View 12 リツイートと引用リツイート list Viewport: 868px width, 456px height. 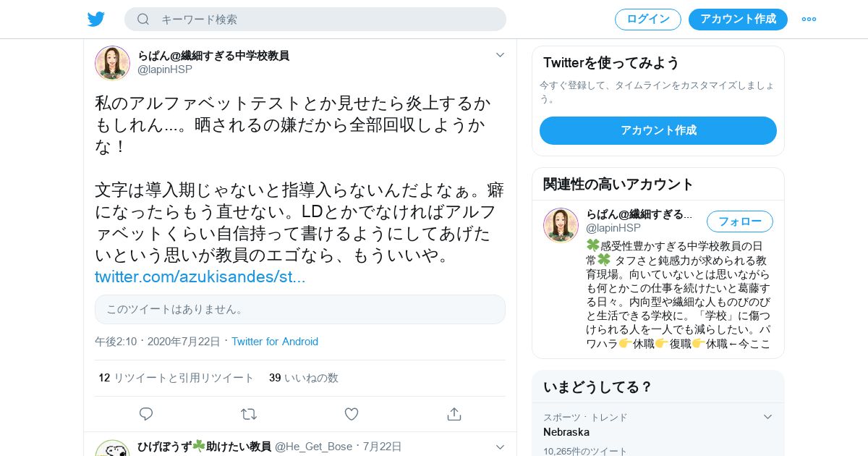click(x=176, y=378)
